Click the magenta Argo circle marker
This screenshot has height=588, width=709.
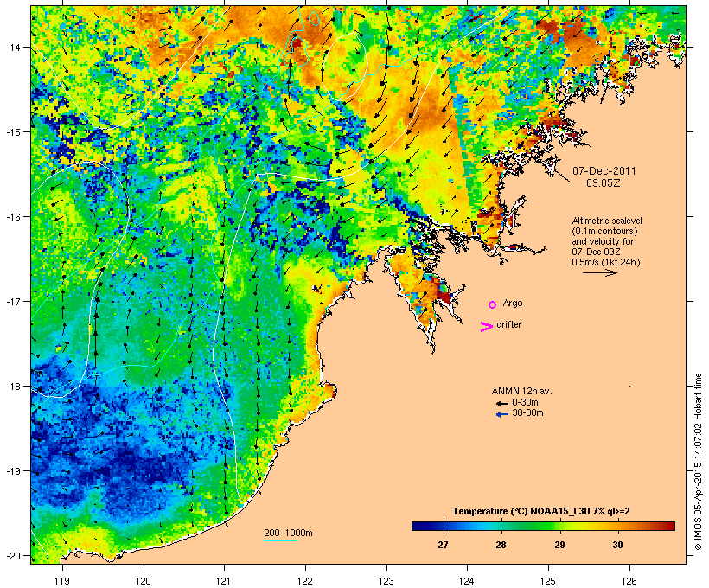493,304
